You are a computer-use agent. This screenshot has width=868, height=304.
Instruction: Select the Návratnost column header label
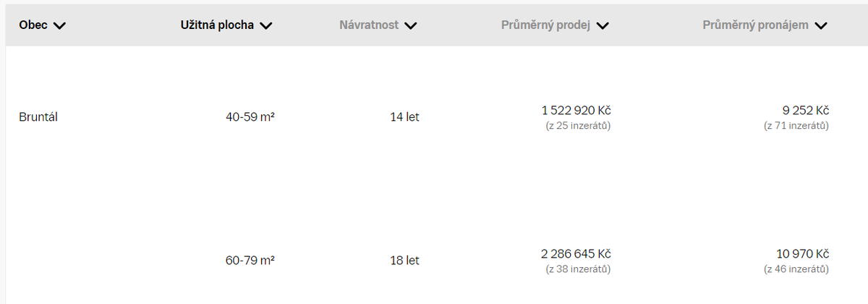[369, 25]
